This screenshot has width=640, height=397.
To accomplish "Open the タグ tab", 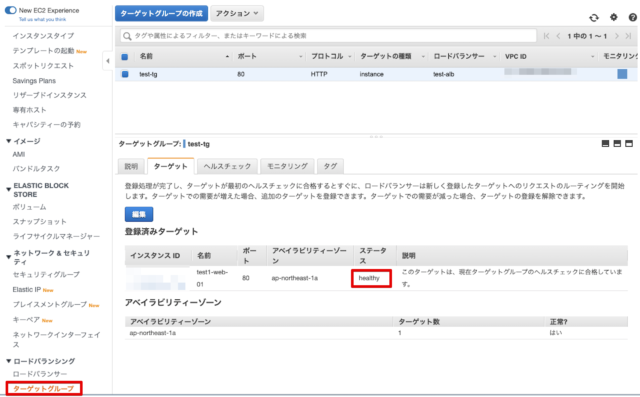I will 330,166.
